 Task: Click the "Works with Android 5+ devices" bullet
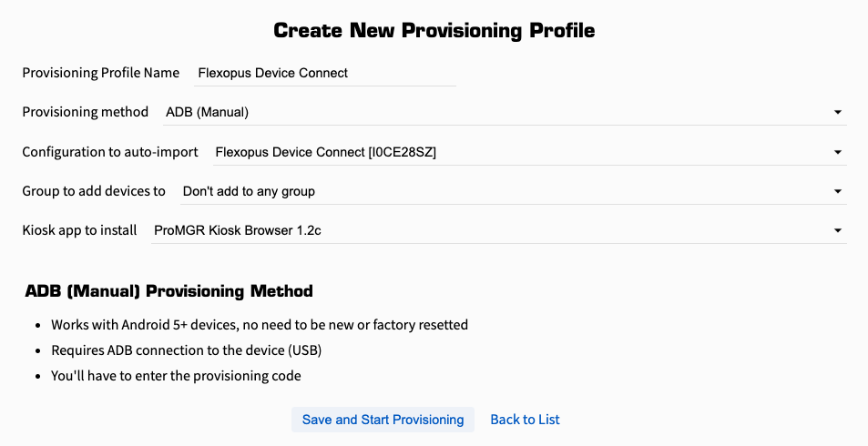(x=260, y=325)
